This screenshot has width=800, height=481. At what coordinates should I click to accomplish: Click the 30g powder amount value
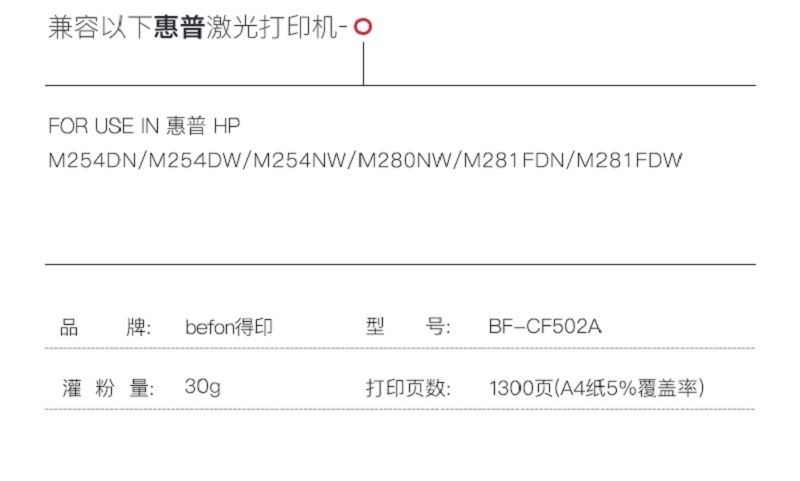(203, 387)
